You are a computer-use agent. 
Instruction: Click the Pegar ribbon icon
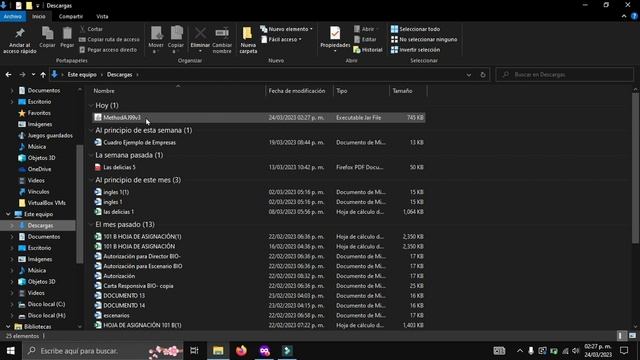point(67,33)
